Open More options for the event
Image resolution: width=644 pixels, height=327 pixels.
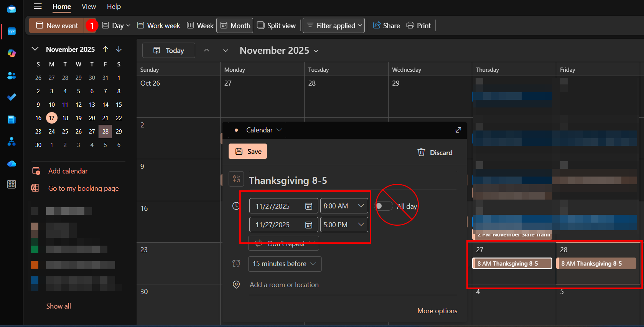(x=437, y=310)
